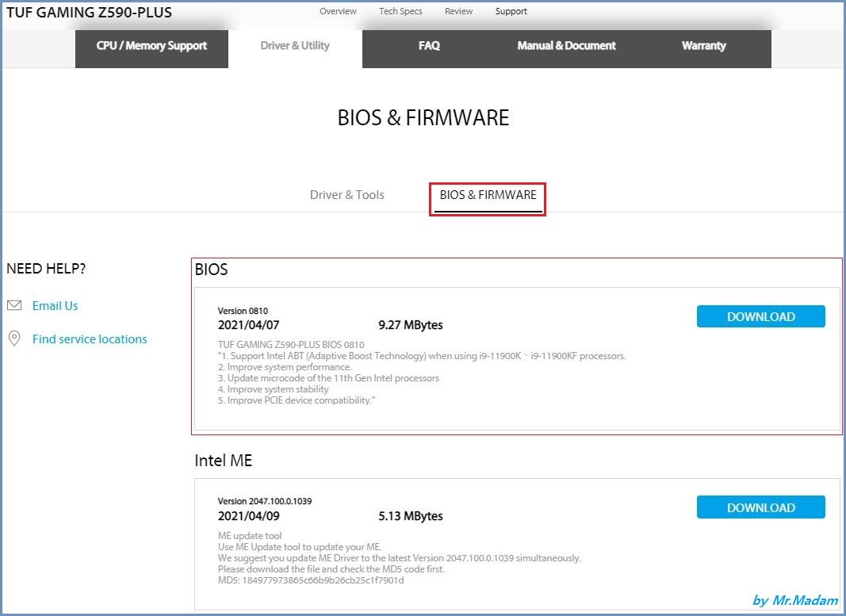Click the Improve system stability line
This screenshot has height=616, width=846.
273,389
